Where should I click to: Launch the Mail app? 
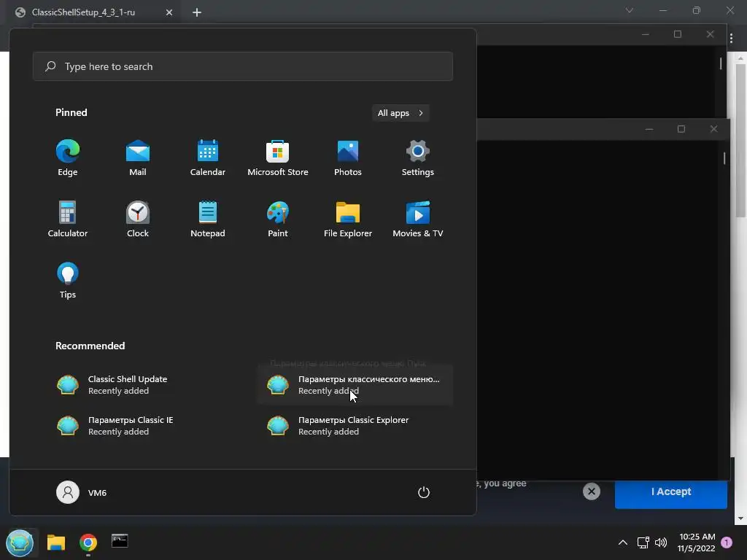pos(138,158)
